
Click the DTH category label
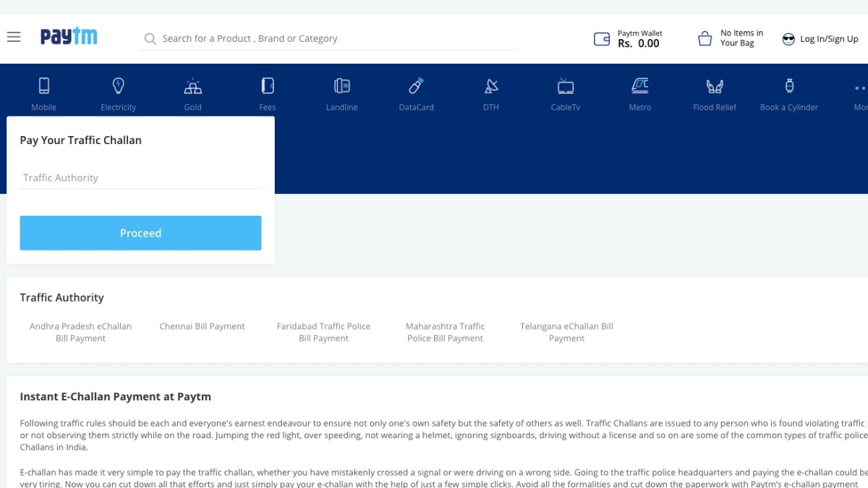click(491, 107)
